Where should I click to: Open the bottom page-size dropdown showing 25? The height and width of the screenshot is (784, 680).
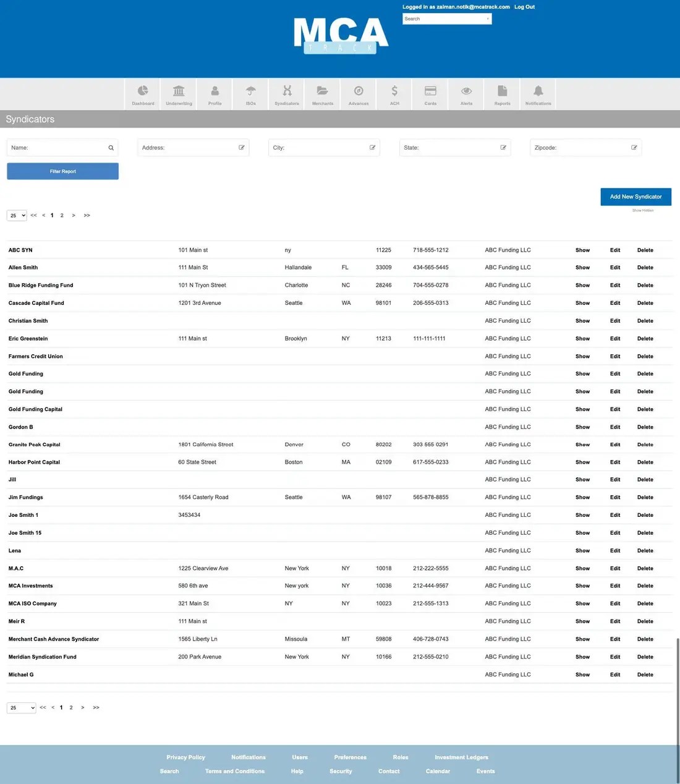(x=21, y=707)
